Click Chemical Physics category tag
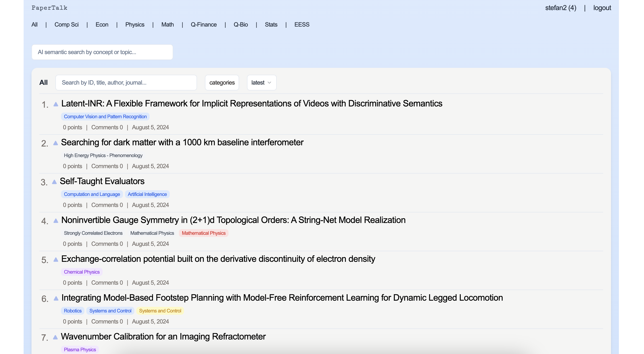The width and height of the screenshot is (644, 354). click(x=81, y=272)
